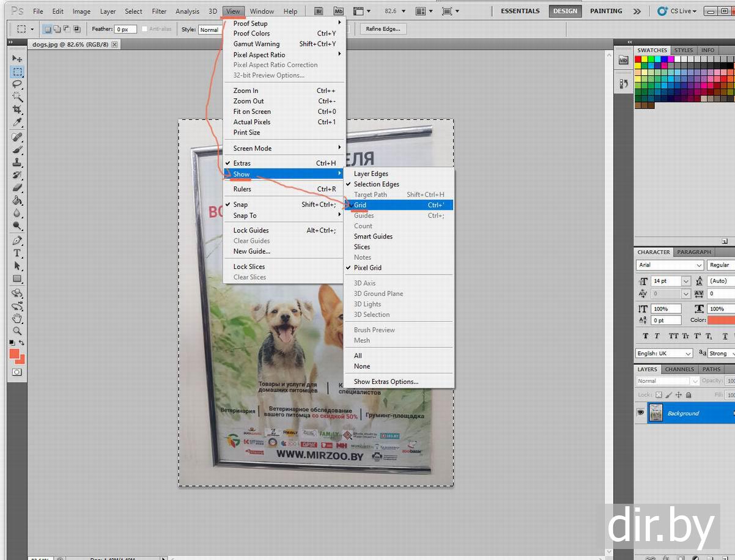The image size is (735, 560).
Task: Pick the Eyedropper tool
Action: coord(17,122)
